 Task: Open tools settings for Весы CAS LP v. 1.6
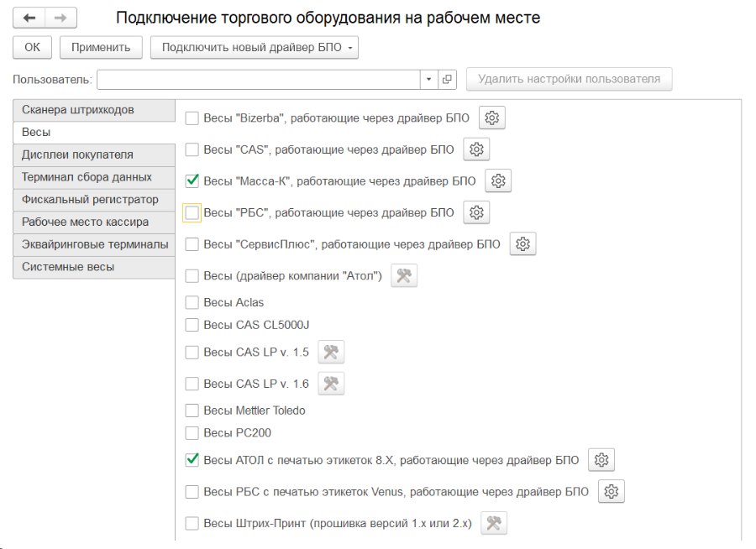tap(331, 384)
